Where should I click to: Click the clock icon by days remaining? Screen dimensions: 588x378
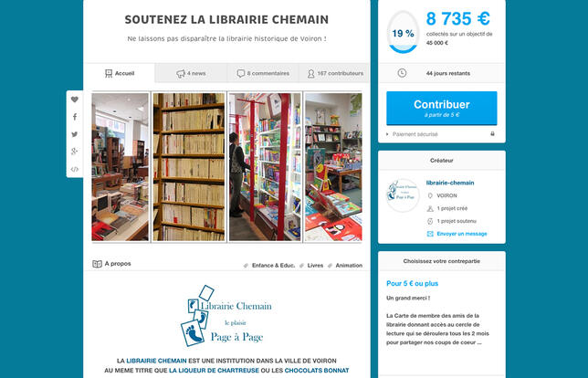(402, 73)
